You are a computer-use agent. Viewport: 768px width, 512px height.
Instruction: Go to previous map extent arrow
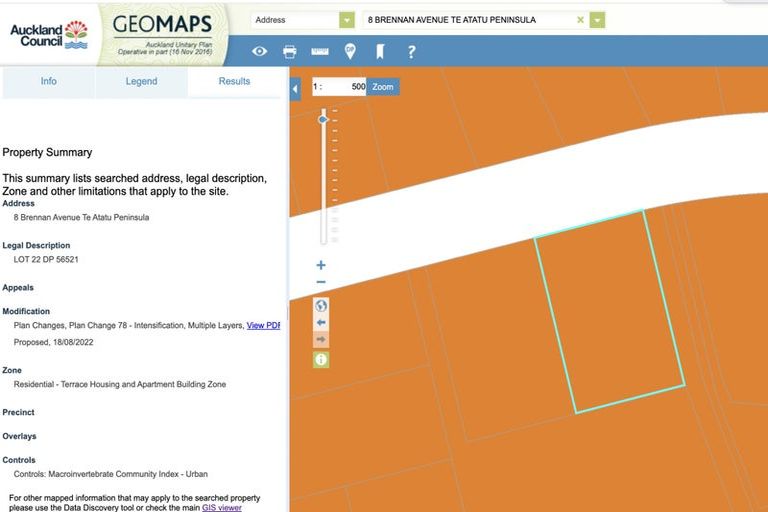(321, 323)
